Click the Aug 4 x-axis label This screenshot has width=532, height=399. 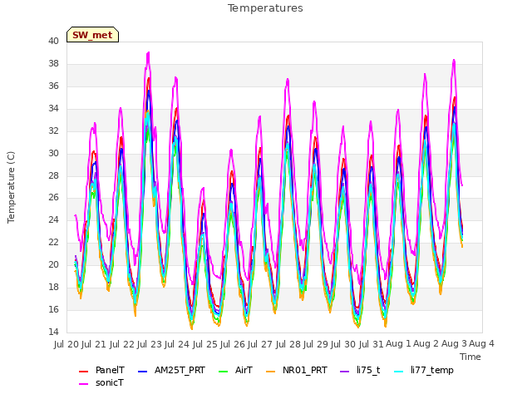coord(481,344)
